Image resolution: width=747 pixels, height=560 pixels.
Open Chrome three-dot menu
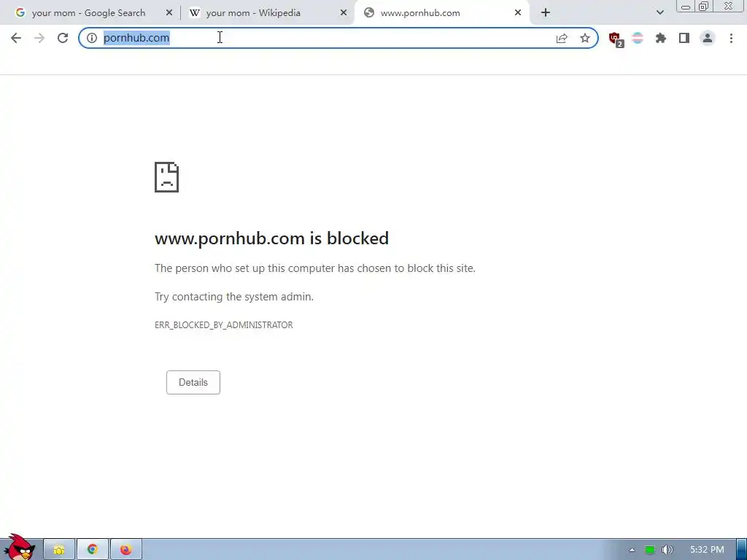coord(731,38)
